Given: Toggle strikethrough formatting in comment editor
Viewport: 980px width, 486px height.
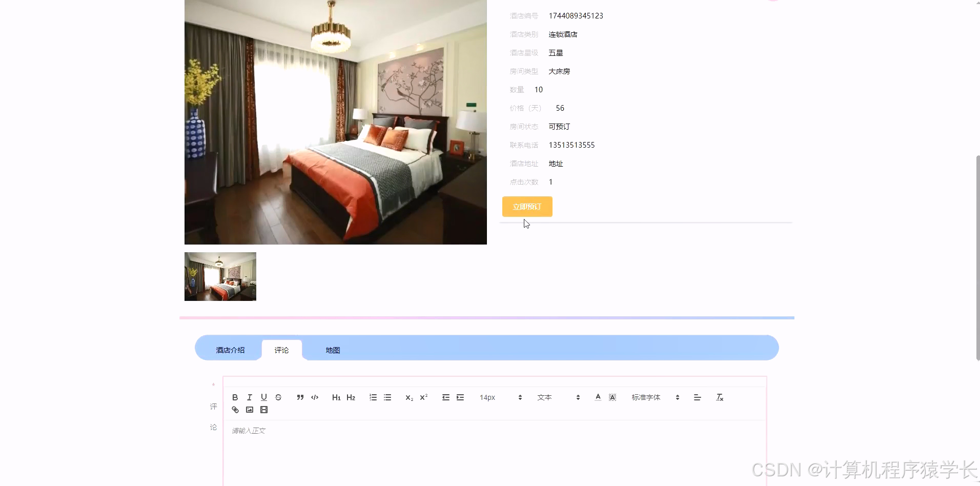Looking at the screenshot, I should point(278,397).
